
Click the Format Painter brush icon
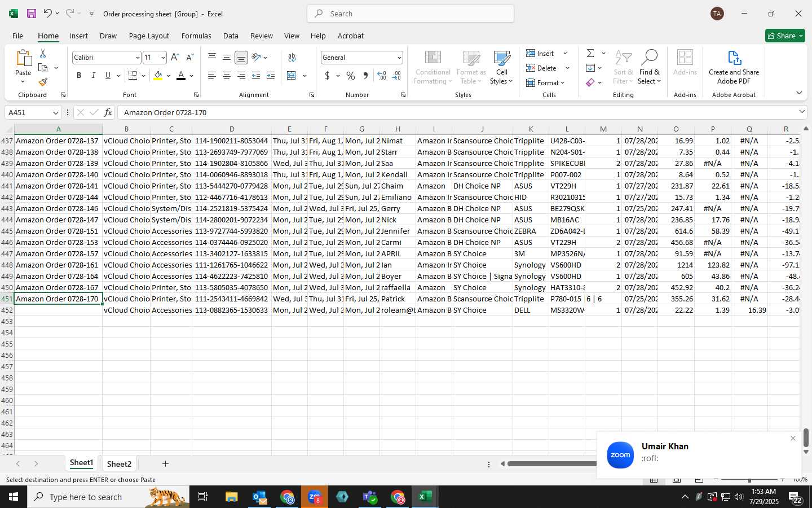pyautogui.click(x=43, y=82)
